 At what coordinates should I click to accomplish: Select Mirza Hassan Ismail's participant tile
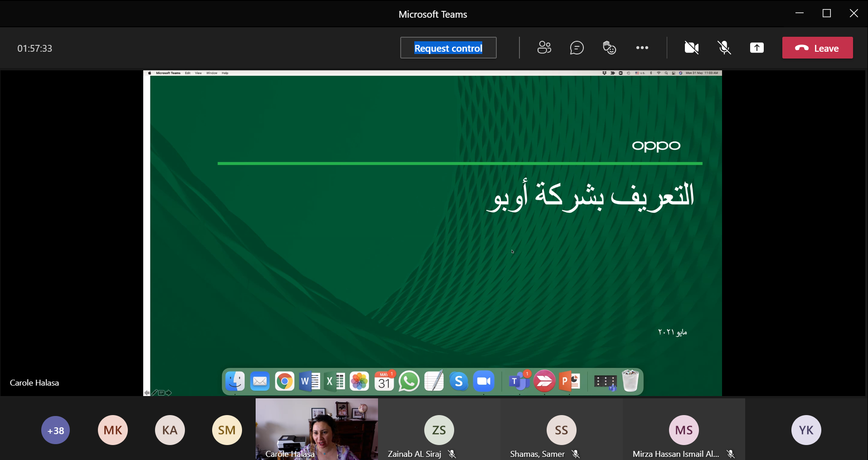[x=684, y=429]
